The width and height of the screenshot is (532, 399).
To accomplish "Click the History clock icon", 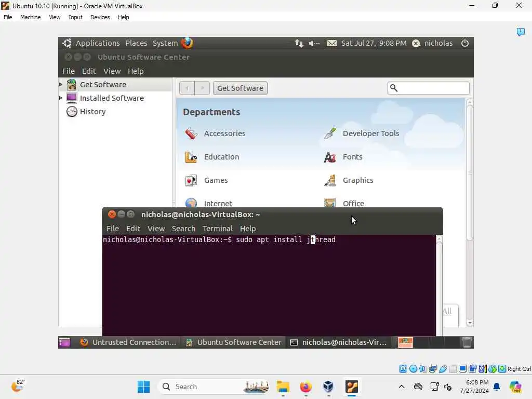I will [72, 111].
